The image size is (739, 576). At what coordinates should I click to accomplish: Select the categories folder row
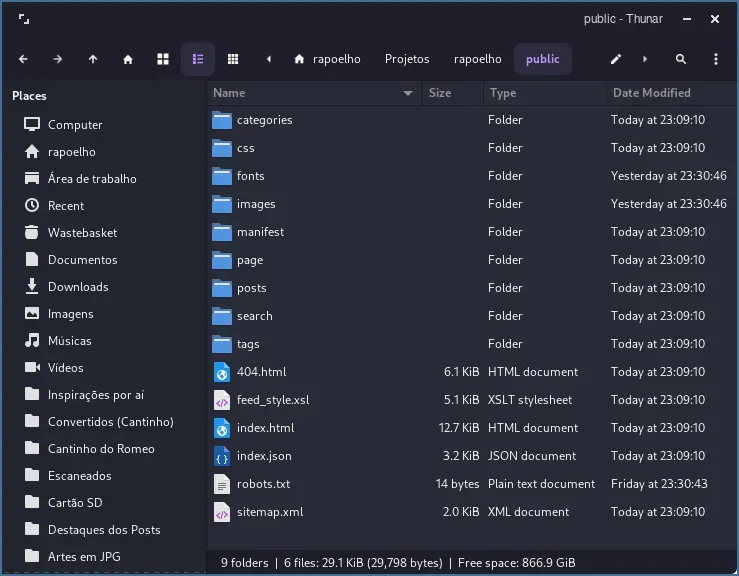pos(264,120)
